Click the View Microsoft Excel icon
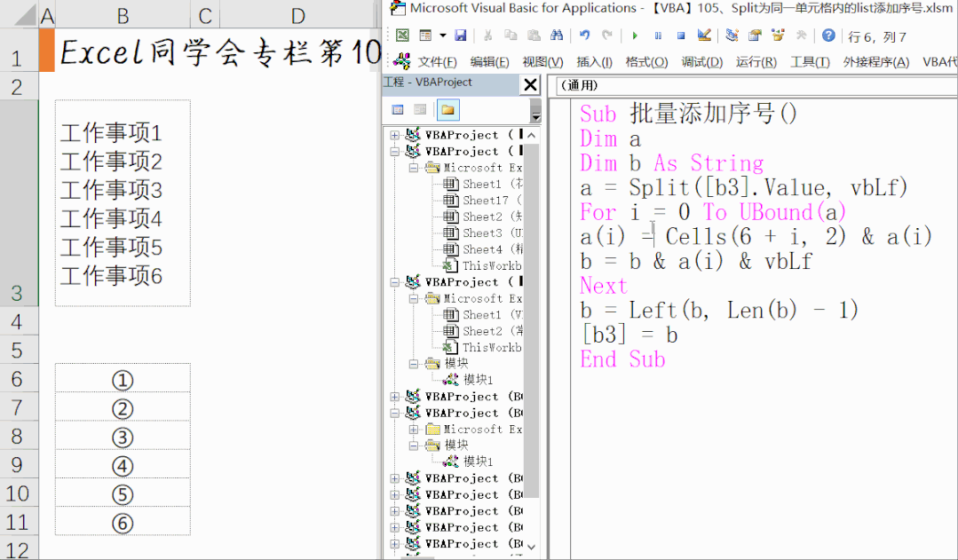This screenshot has height=560, width=958. pos(402,35)
